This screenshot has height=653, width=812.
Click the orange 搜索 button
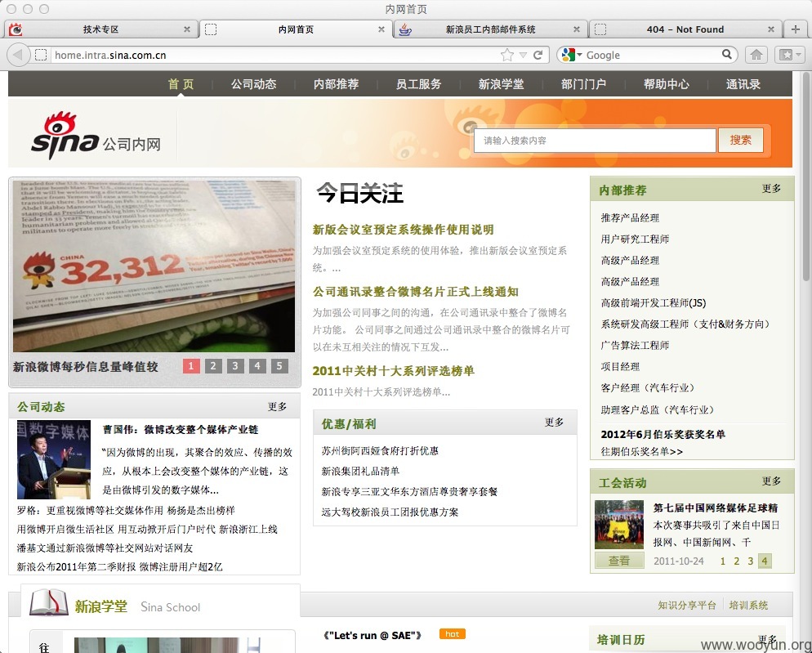pyautogui.click(x=741, y=140)
